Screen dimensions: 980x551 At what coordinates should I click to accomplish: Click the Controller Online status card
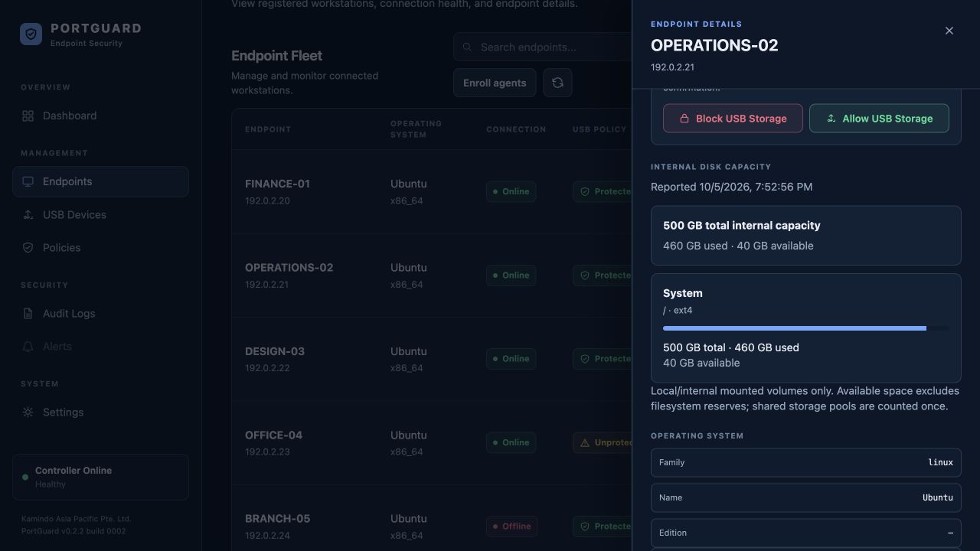[100, 478]
